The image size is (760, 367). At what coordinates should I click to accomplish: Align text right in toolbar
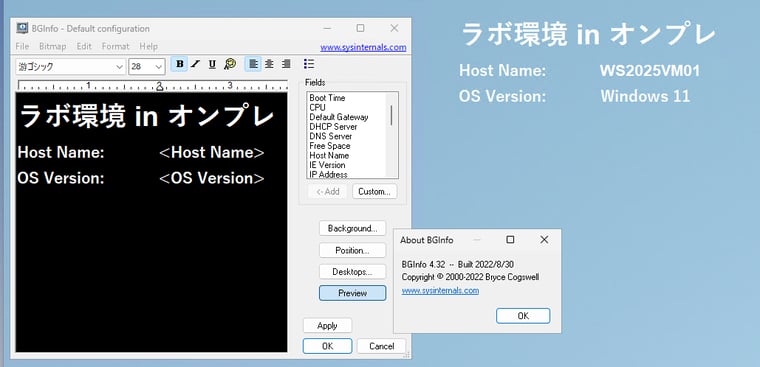tap(286, 64)
